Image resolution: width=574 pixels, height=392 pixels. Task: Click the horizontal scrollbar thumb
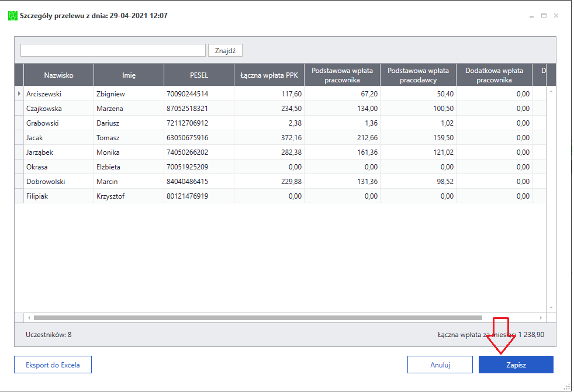coord(258,318)
